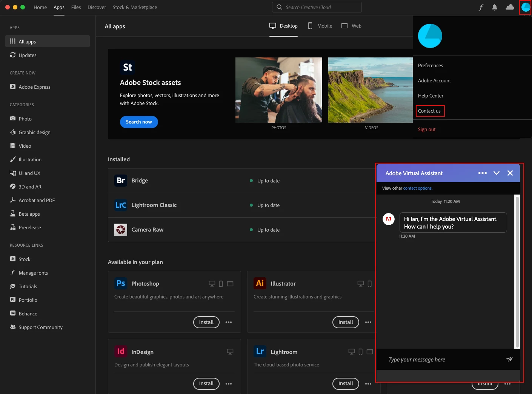Close the Adobe Virtual Assistant
The width and height of the screenshot is (532, 394).
point(510,173)
